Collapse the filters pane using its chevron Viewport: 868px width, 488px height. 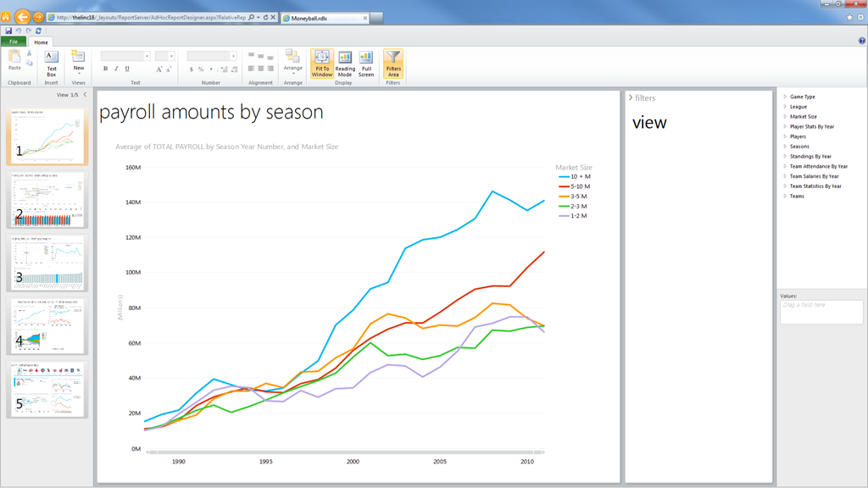[x=631, y=98]
